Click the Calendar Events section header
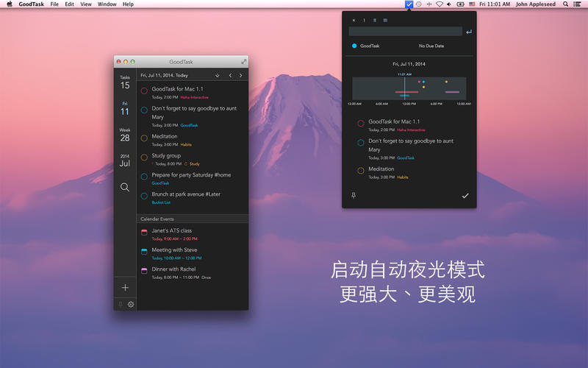The image size is (588, 368). pos(193,219)
